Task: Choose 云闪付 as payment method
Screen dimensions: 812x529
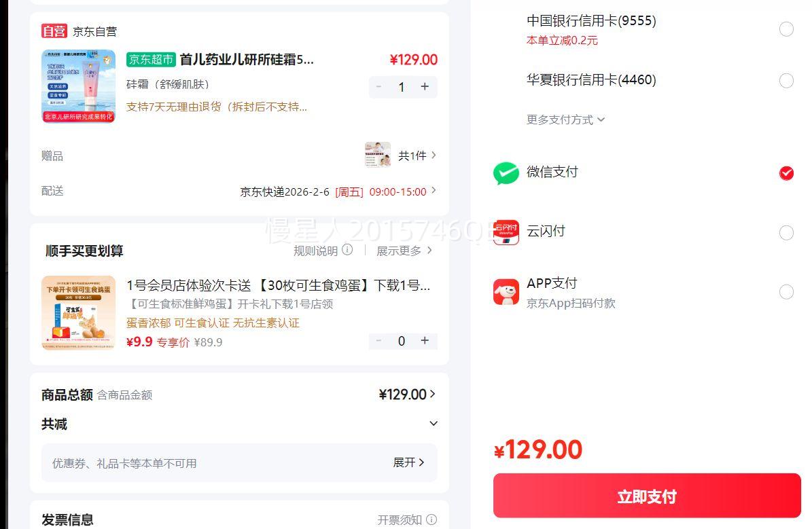Action: [x=786, y=233]
